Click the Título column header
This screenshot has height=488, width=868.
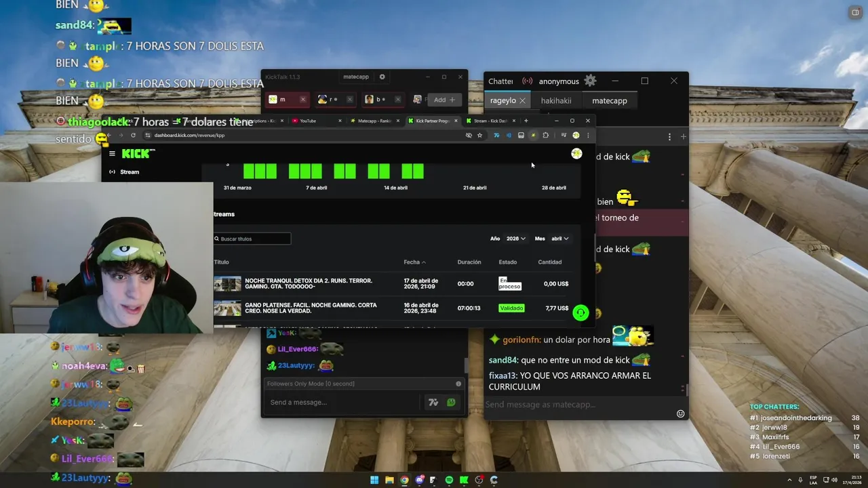point(221,262)
